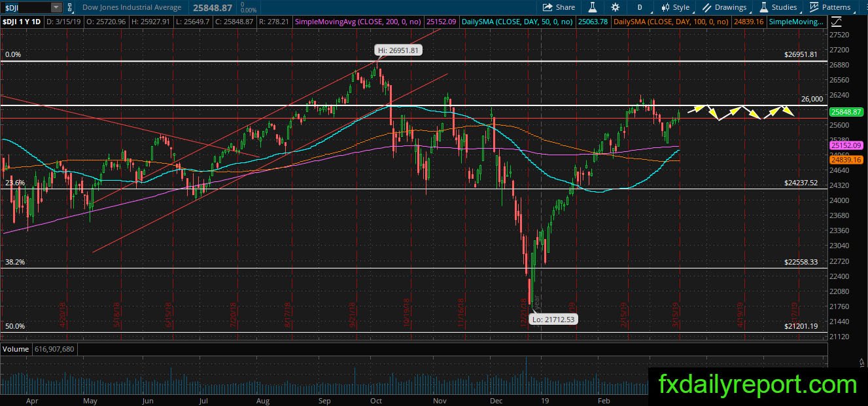Click the 24839.16 moving average axis tag
The height and width of the screenshot is (406, 868).
(846, 159)
